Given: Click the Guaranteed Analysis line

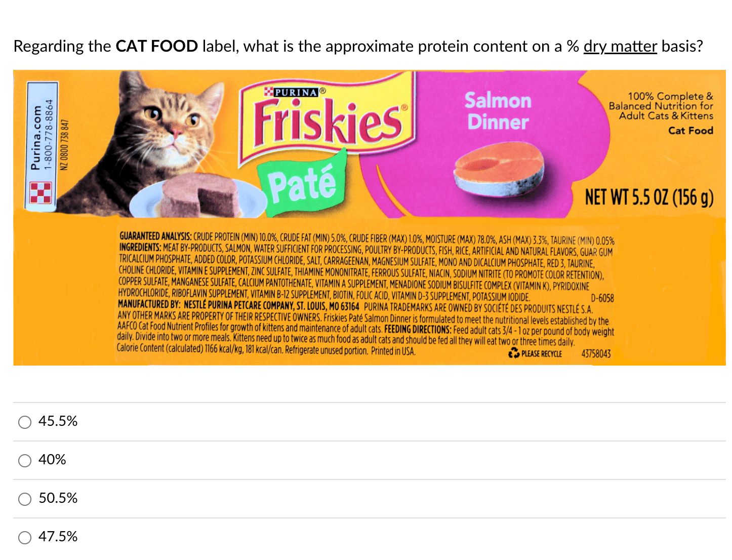Looking at the screenshot, I should point(367,238).
